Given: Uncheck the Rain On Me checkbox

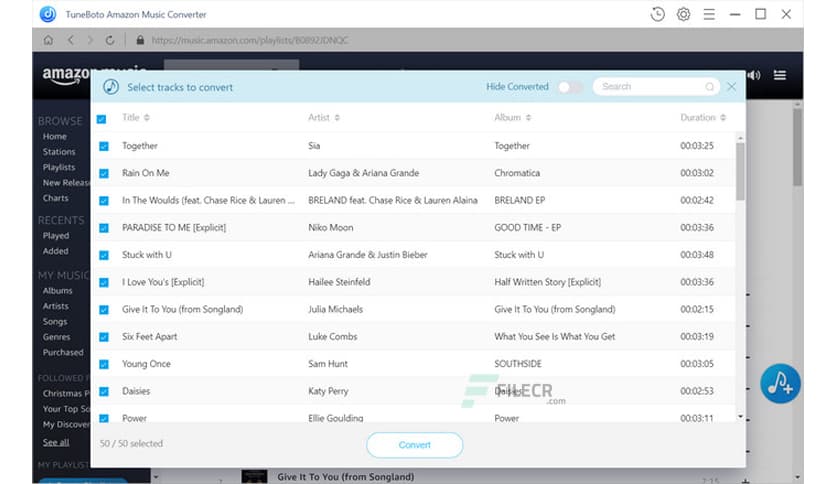Looking at the screenshot, I should tap(104, 173).
